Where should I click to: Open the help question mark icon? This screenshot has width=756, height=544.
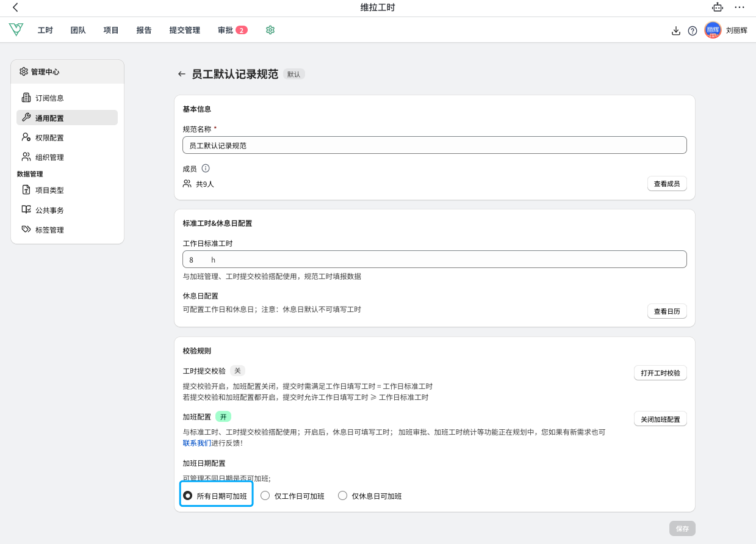pyautogui.click(x=693, y=31)
